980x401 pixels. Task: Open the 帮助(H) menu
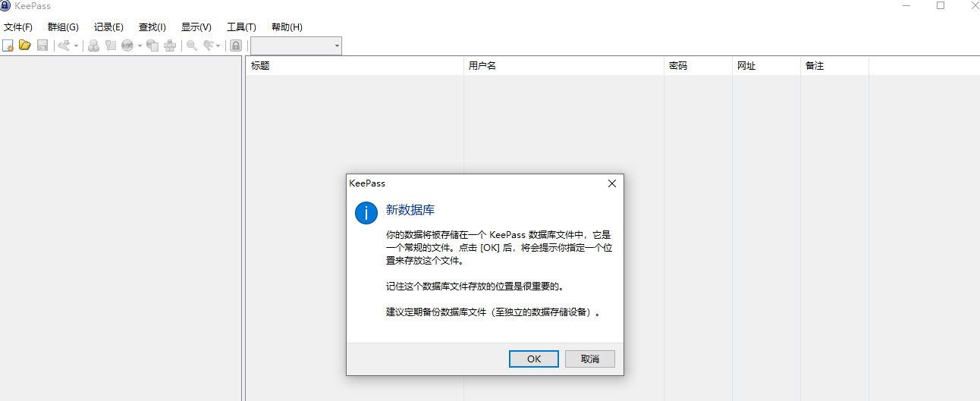click(x=287, y=27)
